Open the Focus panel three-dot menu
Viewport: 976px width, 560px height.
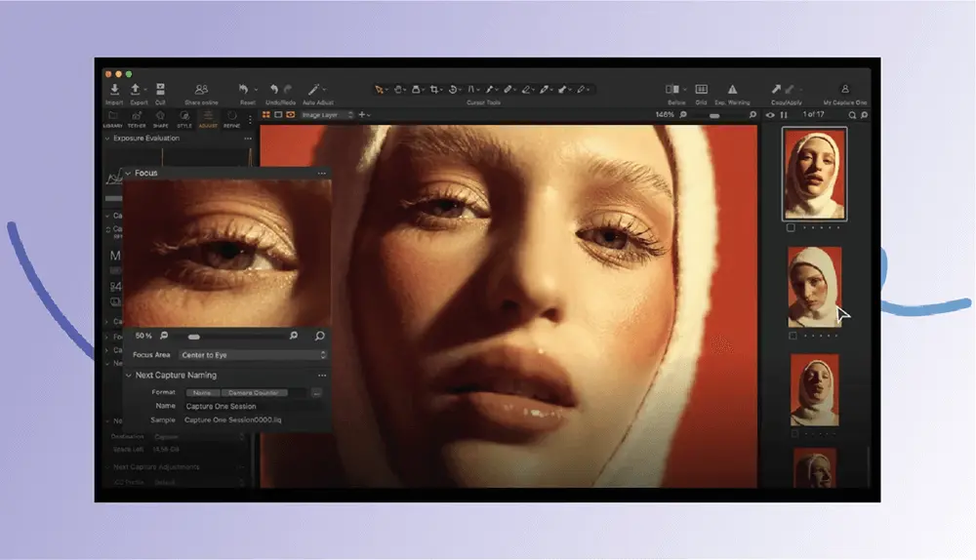pos(322,174)
